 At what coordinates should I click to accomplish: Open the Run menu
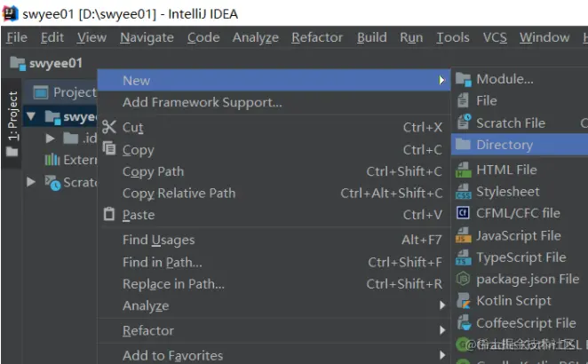[x=411, y=37]
